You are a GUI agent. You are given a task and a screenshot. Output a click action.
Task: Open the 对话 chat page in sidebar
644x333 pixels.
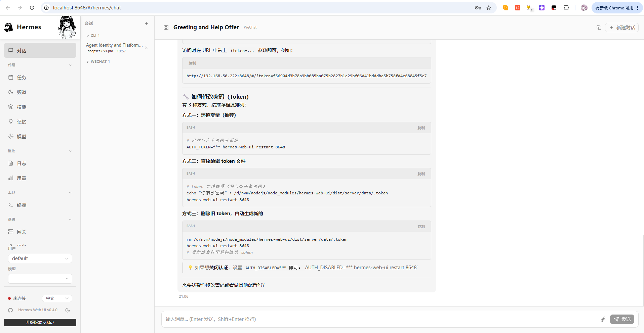point(40,50)
